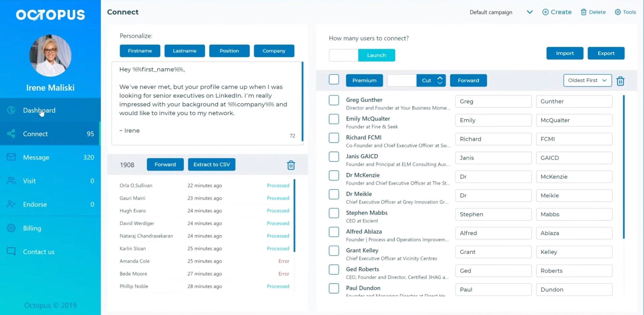The width and height of the screenshot is (644, 315).
Task: Click the users-to-connect number field
Action: click(x=343, y=55)
